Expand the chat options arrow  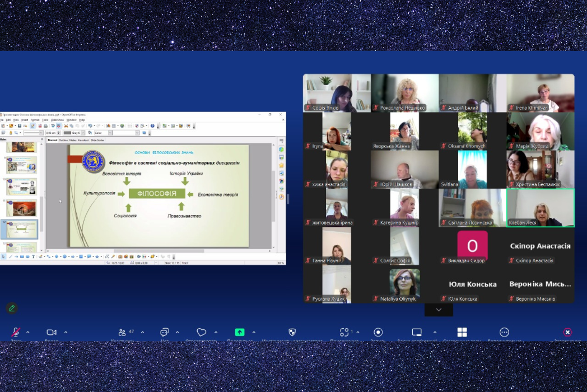tap(178, 332)
